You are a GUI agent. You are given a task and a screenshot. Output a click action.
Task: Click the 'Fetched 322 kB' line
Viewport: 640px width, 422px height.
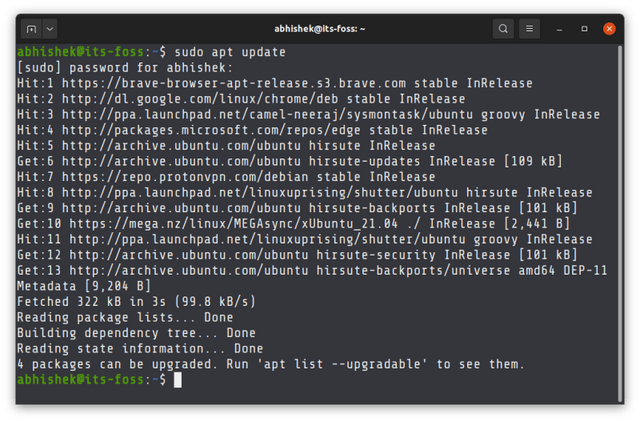(x=137, y=302)
